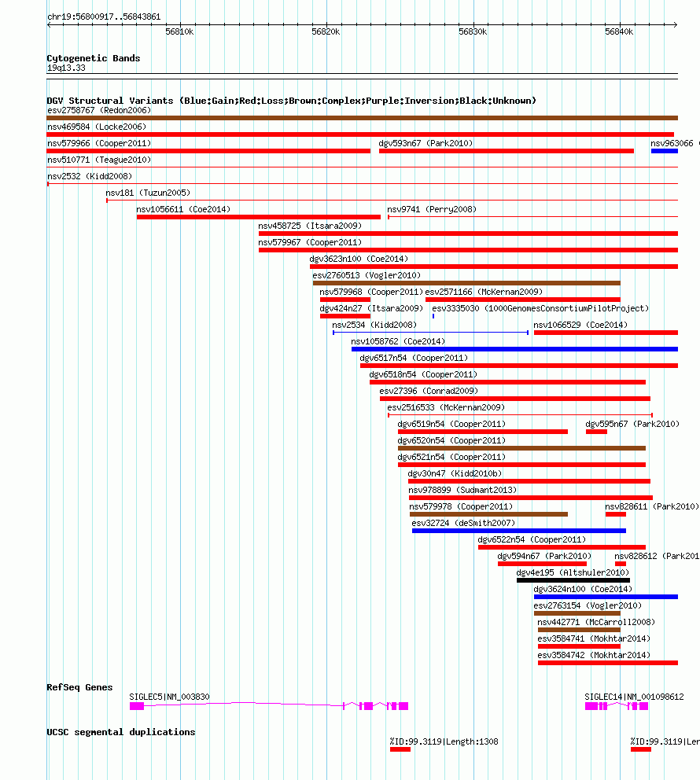Viewport: 700px width, 780px height.
Task: Select dgv6517n54 (Cooper2011) label
Action: point(414,358)
